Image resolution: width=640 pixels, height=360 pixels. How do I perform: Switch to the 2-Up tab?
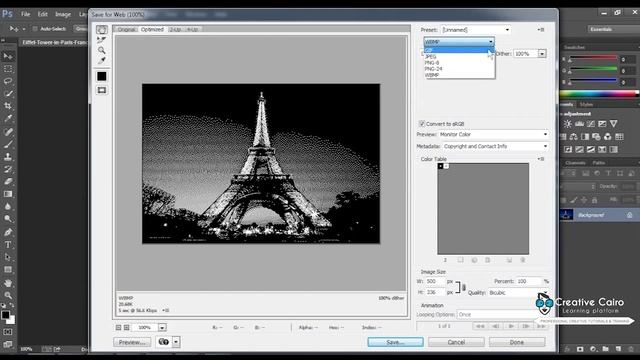click(x=175, y=29)
